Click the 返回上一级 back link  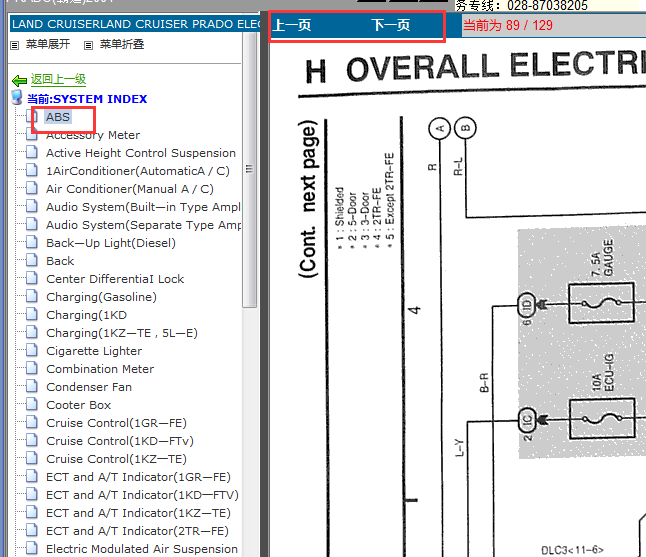pos(58,79)
